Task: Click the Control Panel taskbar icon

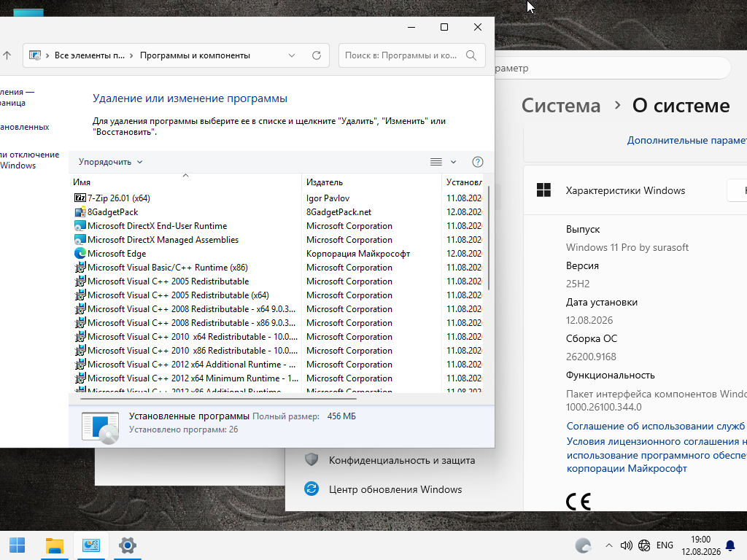Action: pyautogui.click(x=91, y=545)
